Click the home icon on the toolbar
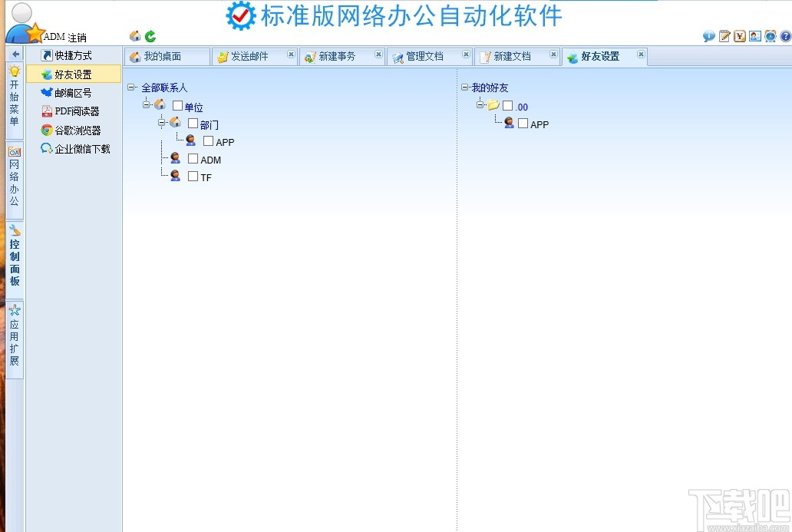792x532 pixels. pos(134,35)
